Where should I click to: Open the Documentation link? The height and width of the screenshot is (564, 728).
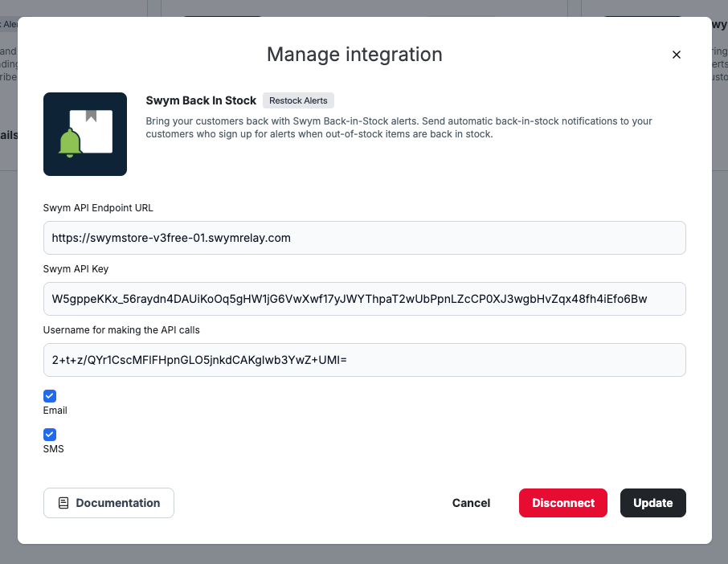pyautogui.click(x=108, y=503)
